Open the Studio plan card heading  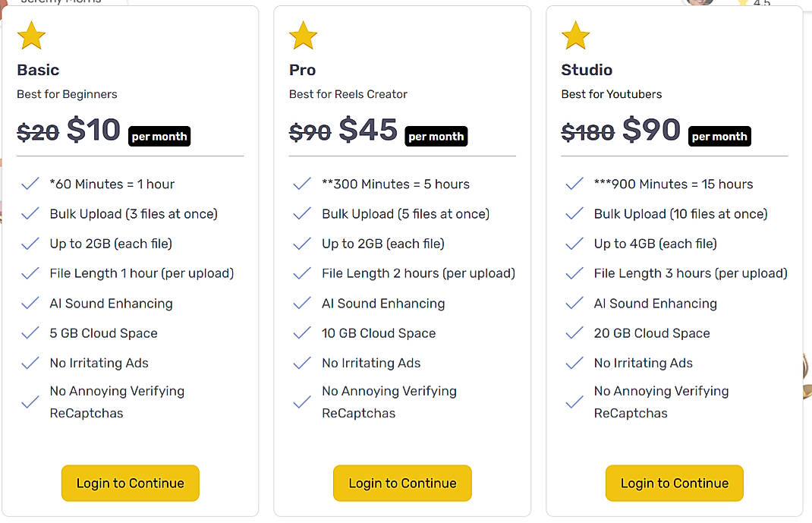(x=586, y=69)
